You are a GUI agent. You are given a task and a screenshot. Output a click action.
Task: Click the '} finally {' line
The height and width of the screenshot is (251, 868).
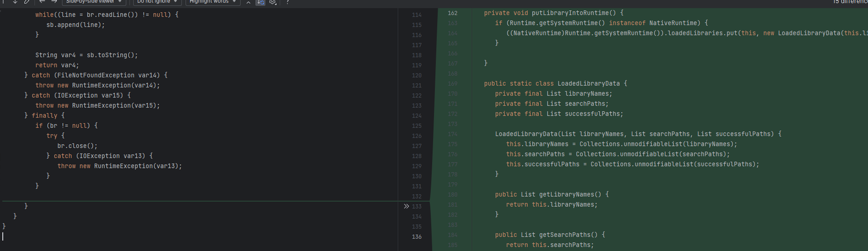pyautogui.click(x=44, y=116)
